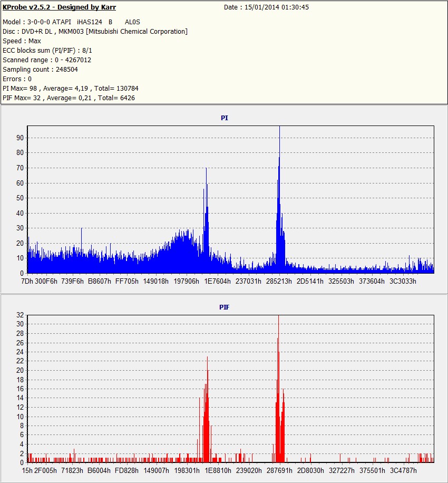Click PI x-axis label 7Dh

(x=27, y=281)
